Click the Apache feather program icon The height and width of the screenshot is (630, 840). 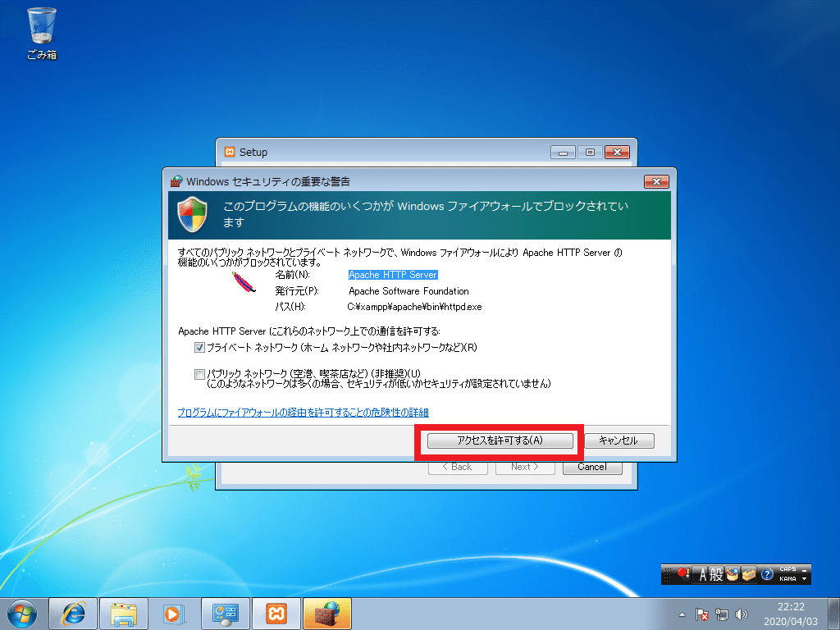coord(243,282)
